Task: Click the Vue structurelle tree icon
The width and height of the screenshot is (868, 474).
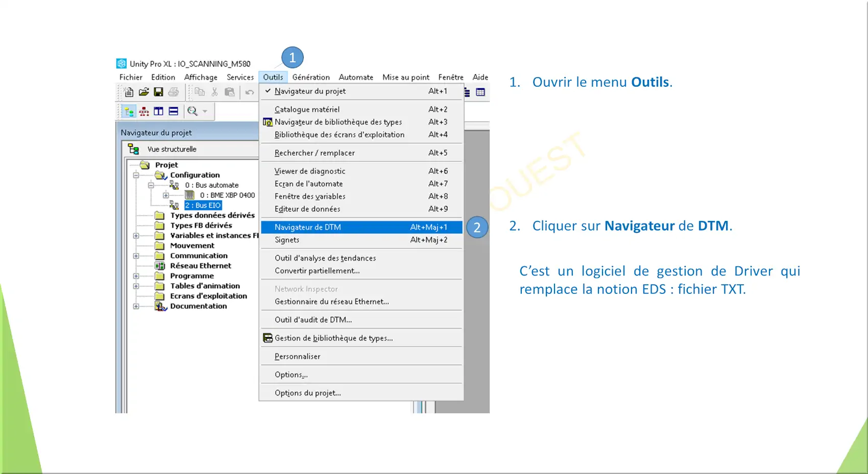Action: (x=134, y=149)
